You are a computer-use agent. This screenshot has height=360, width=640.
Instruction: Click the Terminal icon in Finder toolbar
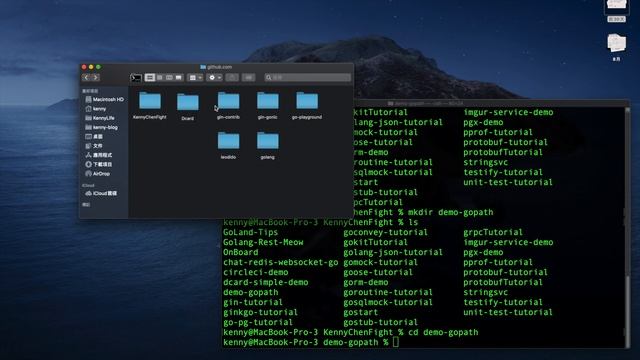pos(136,78)
